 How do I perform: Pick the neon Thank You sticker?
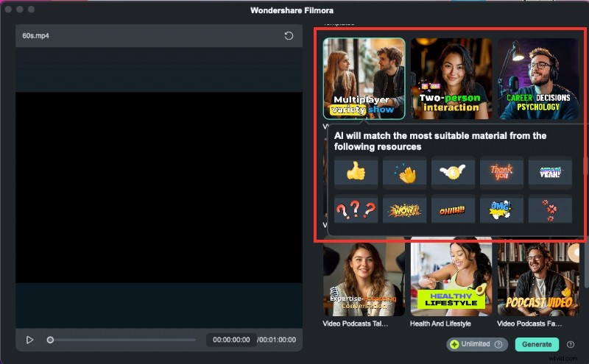pos(501,172)
